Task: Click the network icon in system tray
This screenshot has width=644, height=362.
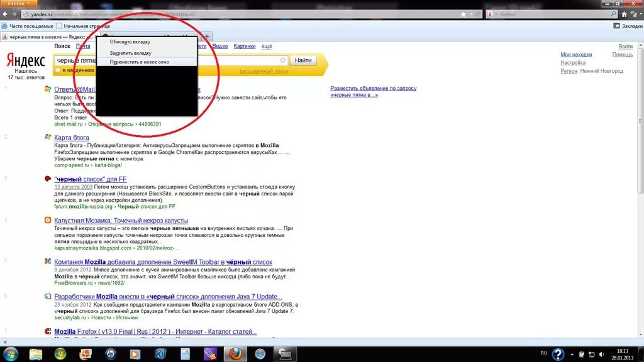Action: pyautogui.click(x=592, y=354)
